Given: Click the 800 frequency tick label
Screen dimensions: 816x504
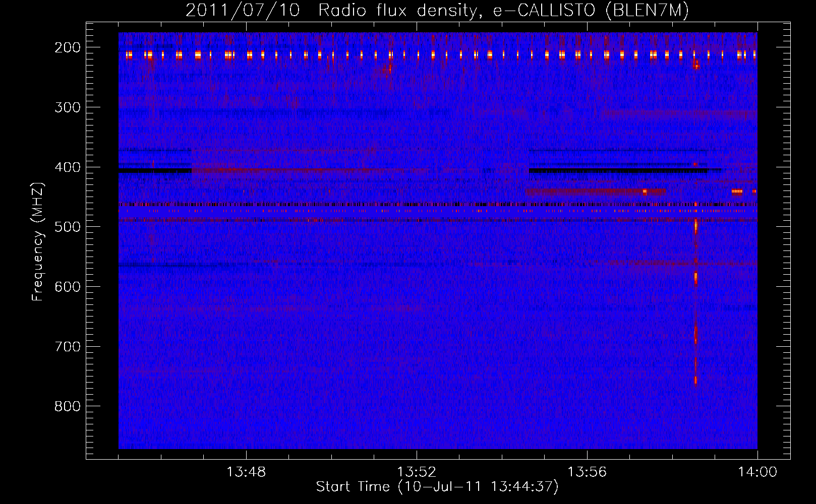Looking at the screenshot, I should coord(68,406).
